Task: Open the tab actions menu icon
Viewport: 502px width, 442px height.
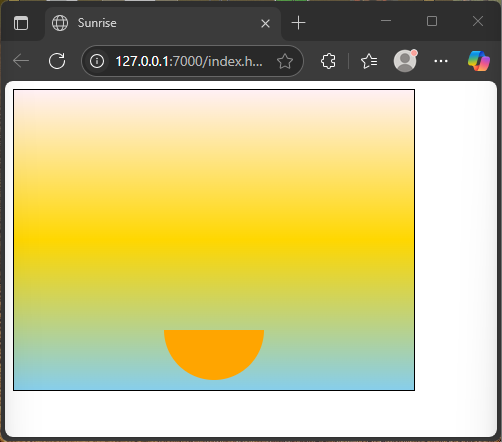Action: click(21, 23)
